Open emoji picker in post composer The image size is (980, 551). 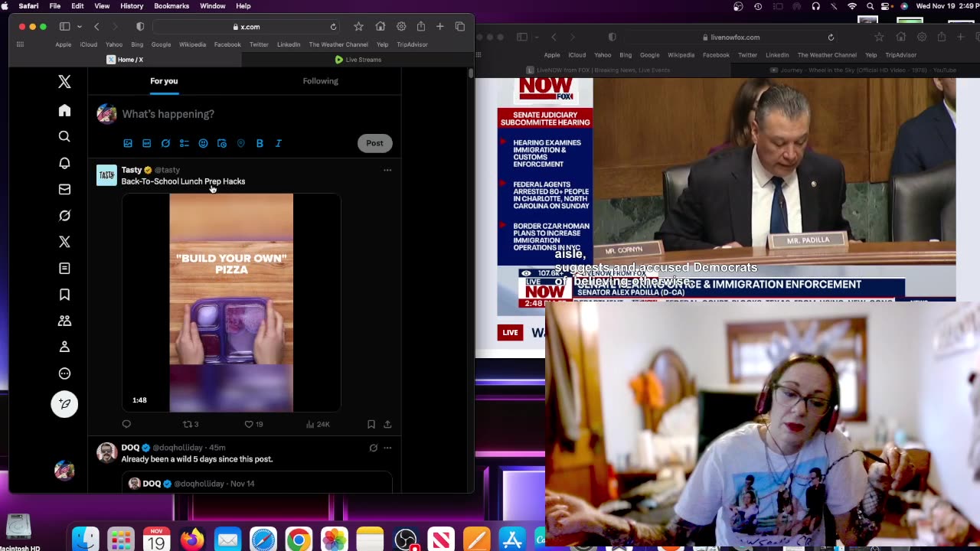coord(203,143)
